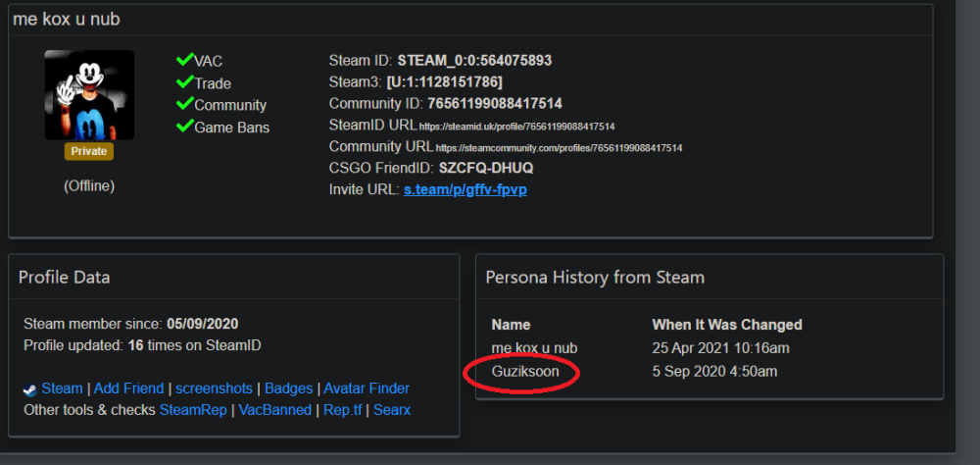This screenshot has width=980, height=465.
Task: Click the yellow Private badge
Action: point(89,151)
